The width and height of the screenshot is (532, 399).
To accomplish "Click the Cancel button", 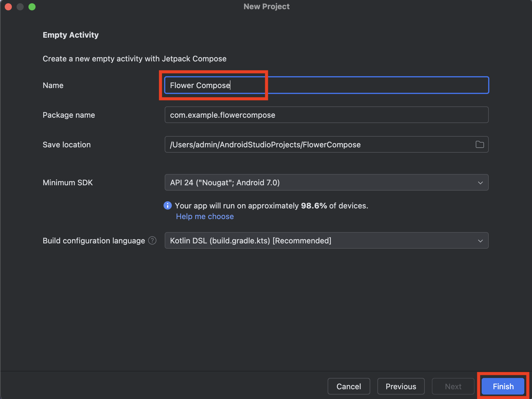I will click(349, 386).
